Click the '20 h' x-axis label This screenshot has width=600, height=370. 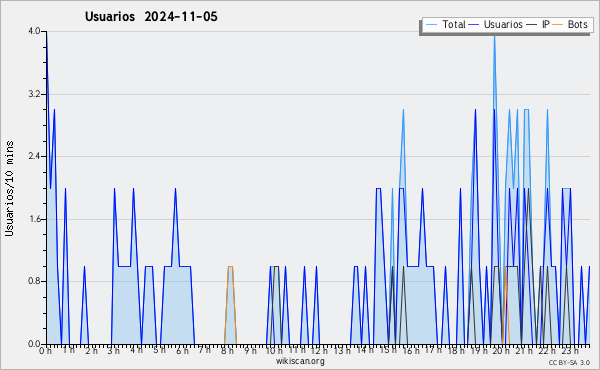click(x=502, y=351)
